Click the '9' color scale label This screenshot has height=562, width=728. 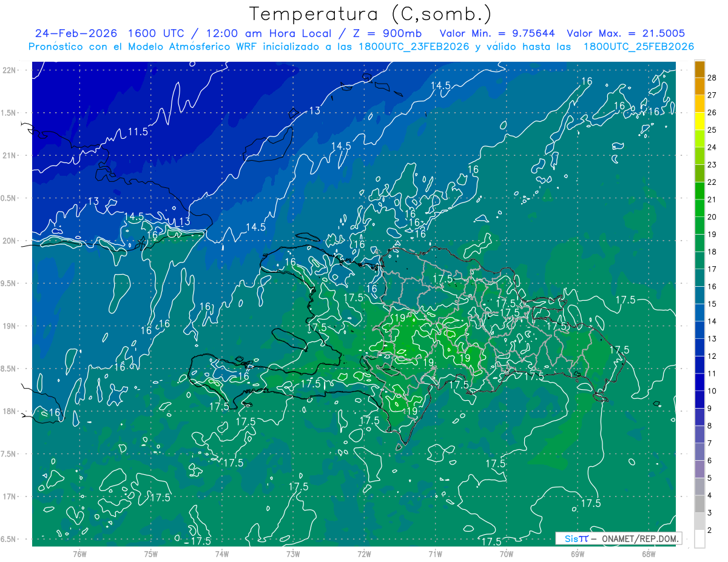710,409
